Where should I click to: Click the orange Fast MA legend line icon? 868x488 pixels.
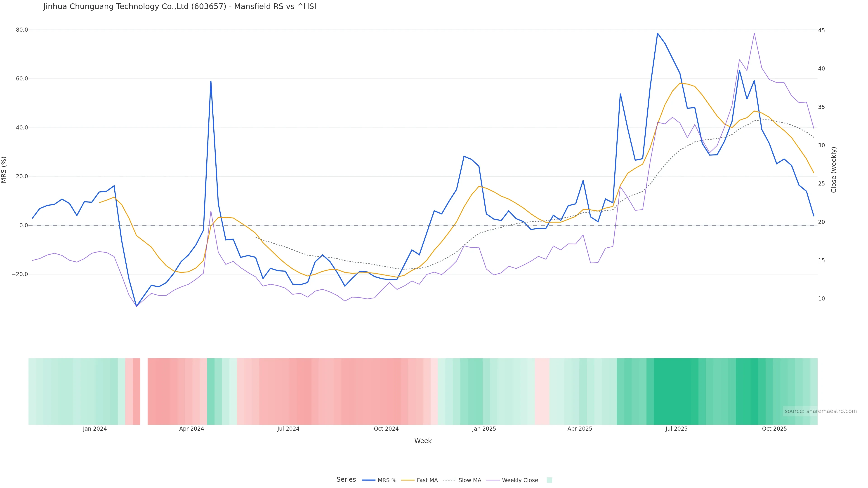tap(408, 480)
